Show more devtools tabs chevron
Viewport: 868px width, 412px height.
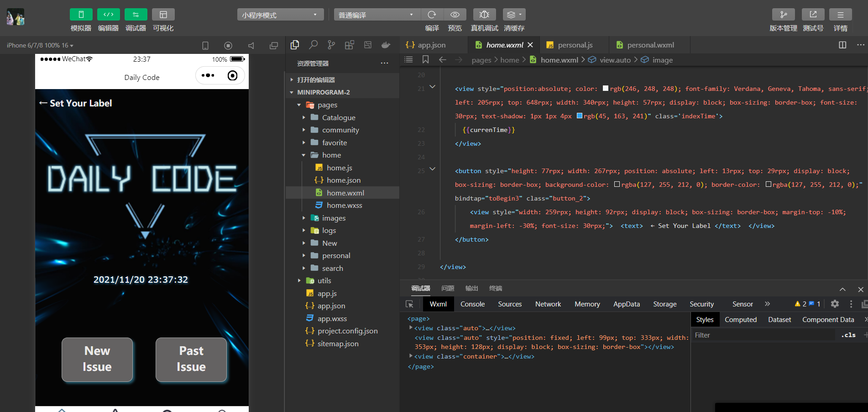[x=768, y=304]
